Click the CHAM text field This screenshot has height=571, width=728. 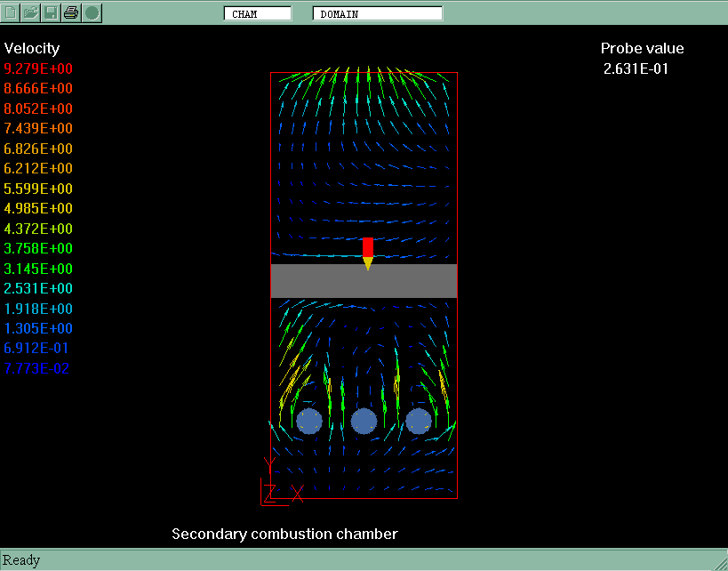(258, 13)
